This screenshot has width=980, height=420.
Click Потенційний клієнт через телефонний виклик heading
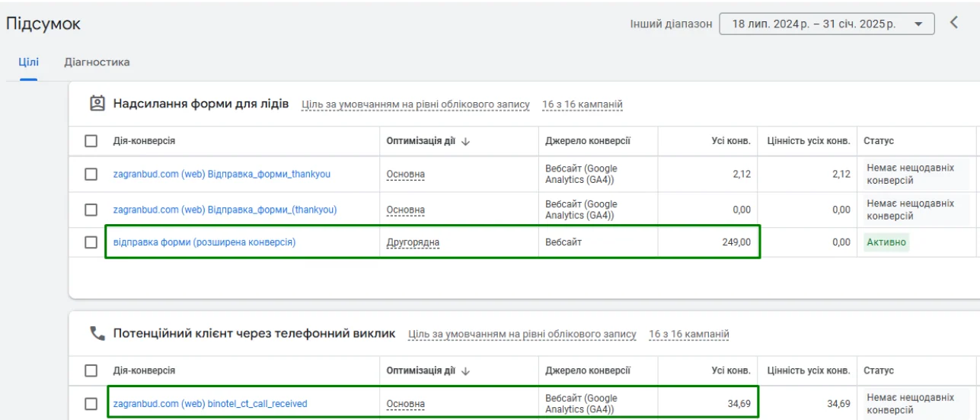point(254,334)
